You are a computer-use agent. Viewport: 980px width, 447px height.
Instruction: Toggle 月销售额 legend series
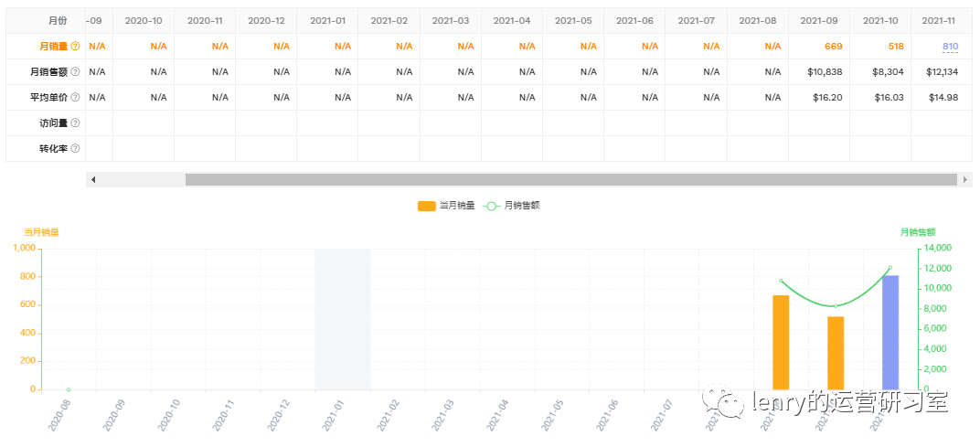(512, 206)
